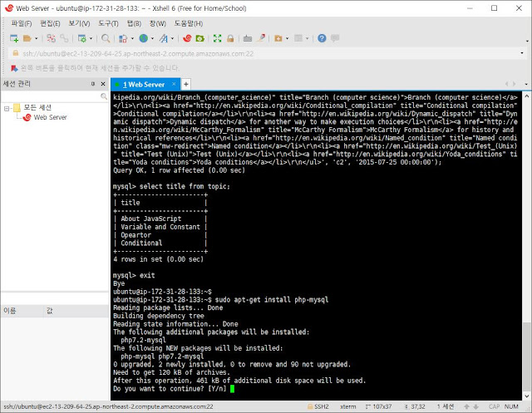Image resolution: width=532 pixels, height=413 pixels.
Task: Close the 1 Web Server tab
Action: (x=174, y=84)
